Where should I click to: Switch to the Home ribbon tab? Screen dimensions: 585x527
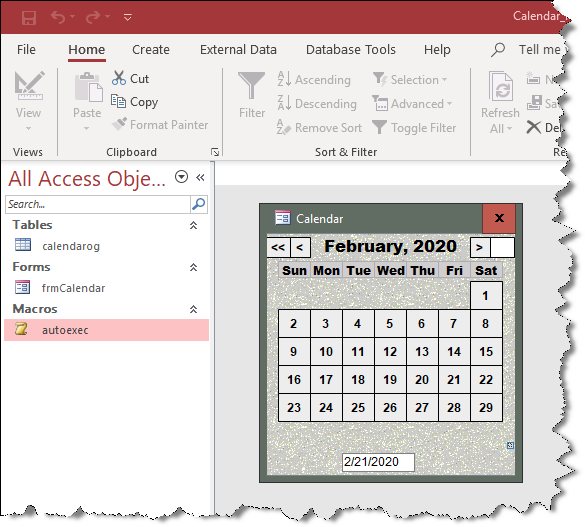click(87, 50)
